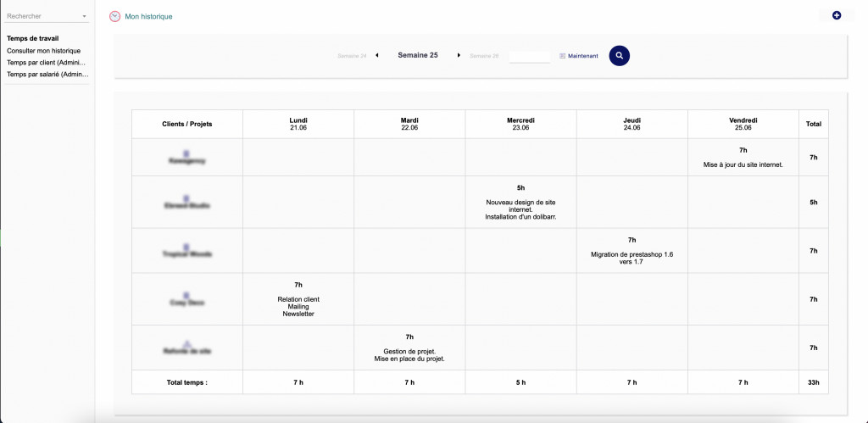
Task: Click the Mercredi 23.06 column header
Action: (521, 124)
